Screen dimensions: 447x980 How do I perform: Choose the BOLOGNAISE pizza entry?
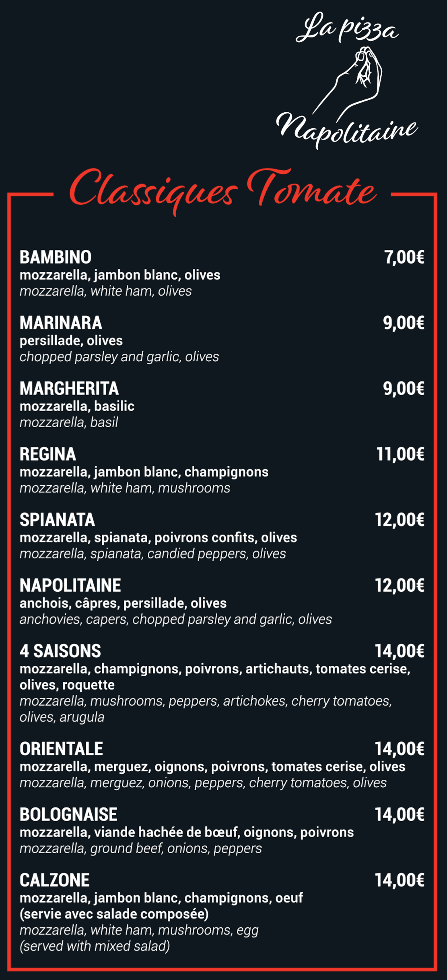tap(68, 814)
